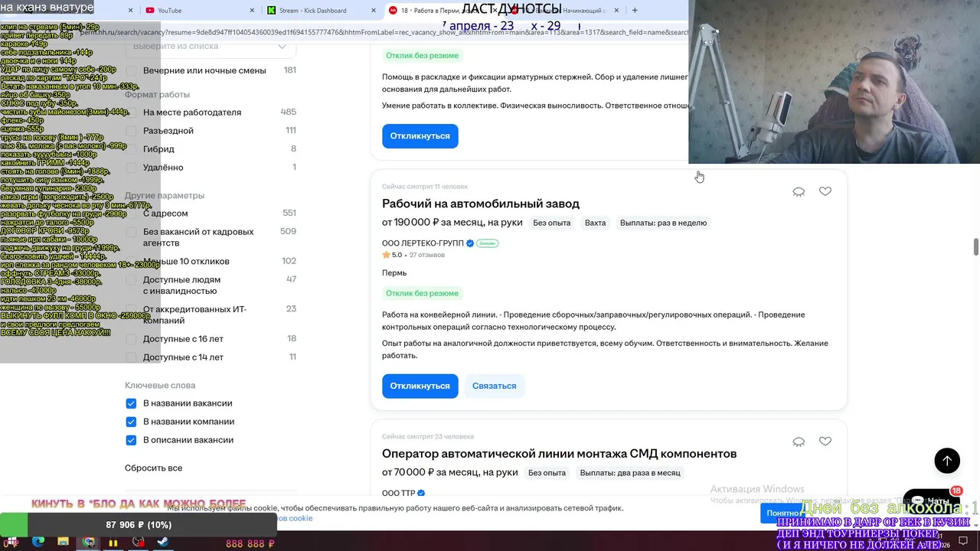Screen dimensions: 980x551
Task: Open the Рабочий на автомобильный завод title
Action: (x=481, y=204)
